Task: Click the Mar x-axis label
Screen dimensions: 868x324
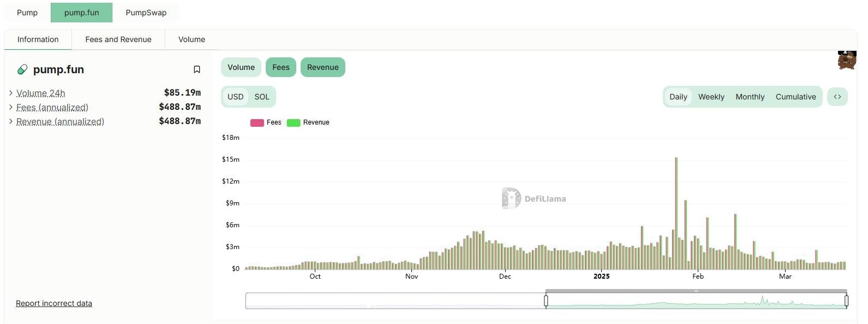Action: click(x=785, y=276)
